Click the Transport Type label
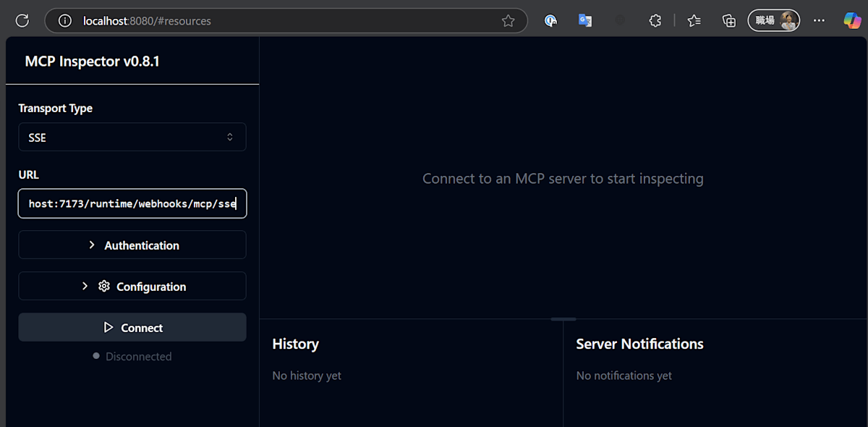868x427 pixels. coord(55,109)
